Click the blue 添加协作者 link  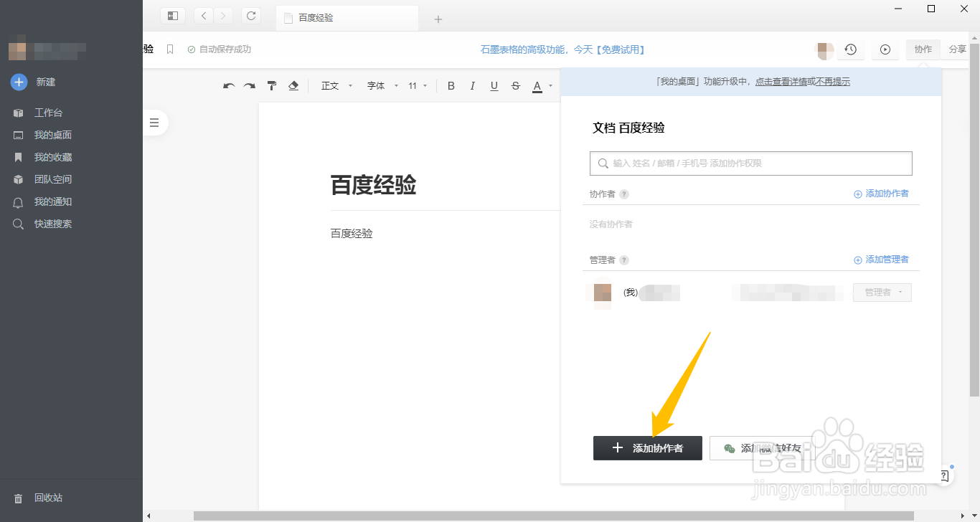coord(882,194)
